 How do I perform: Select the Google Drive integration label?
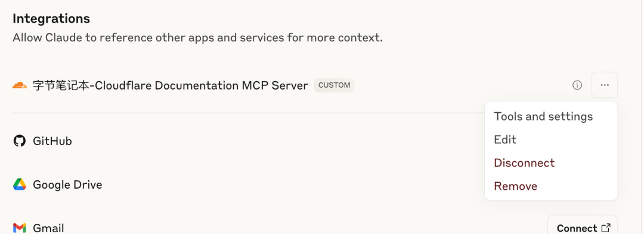(67, 184)
